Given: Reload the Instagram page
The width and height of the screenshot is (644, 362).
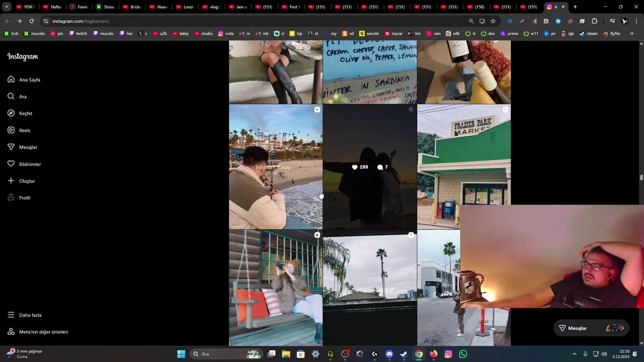Looking at the screenshot, I should (31, 21).
